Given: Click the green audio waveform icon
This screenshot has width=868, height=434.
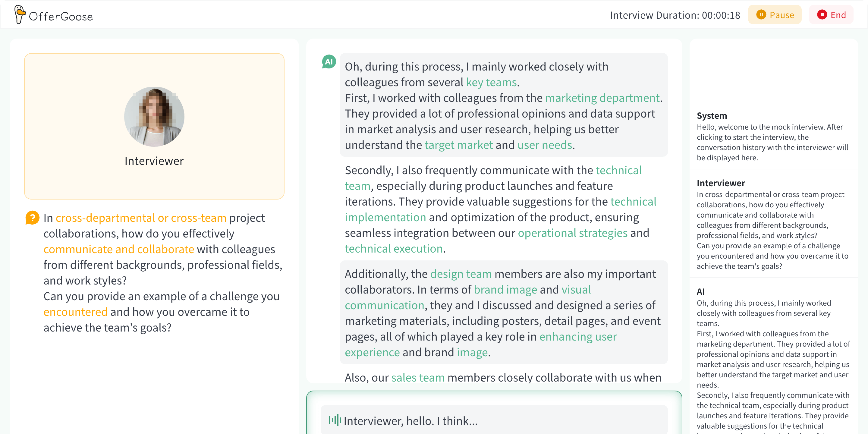Looking at the screenshot, I should click(335, 420).
